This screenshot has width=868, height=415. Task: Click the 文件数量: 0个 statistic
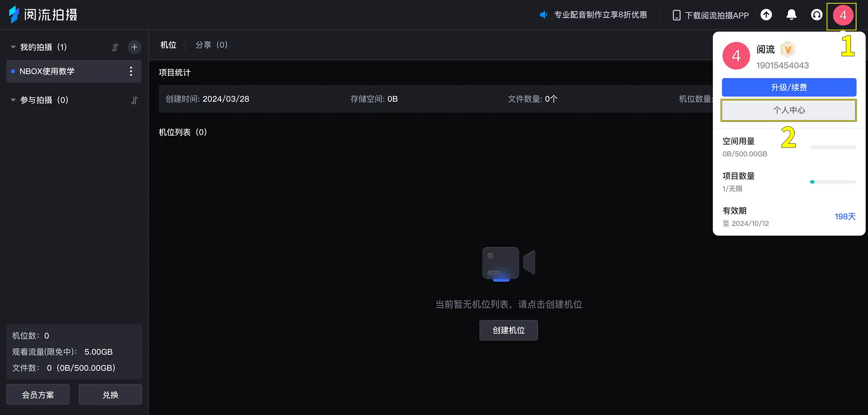coord(533,99)
